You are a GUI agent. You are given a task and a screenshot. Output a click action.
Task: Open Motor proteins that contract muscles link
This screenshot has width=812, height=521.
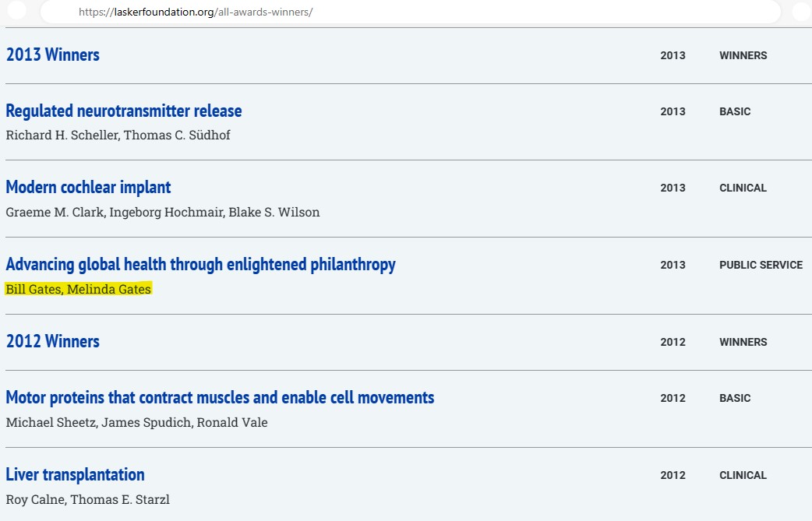[220, 397]
